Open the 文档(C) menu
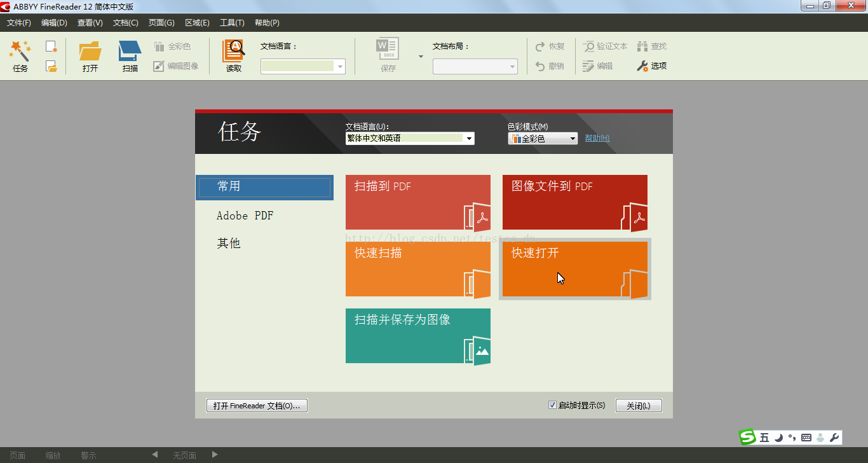 coord(125,23)
